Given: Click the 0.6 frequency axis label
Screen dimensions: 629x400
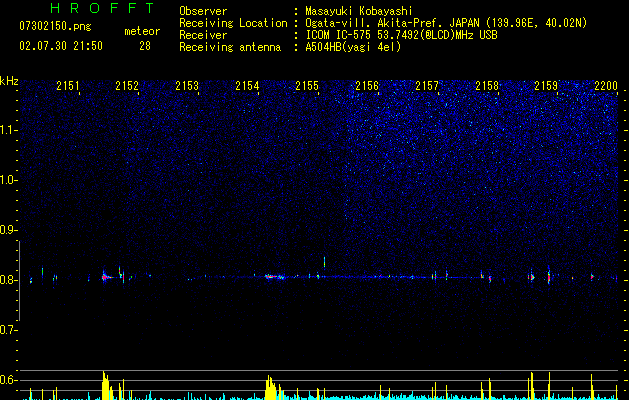Looking at the screenshot, I should tap(8, 380).
